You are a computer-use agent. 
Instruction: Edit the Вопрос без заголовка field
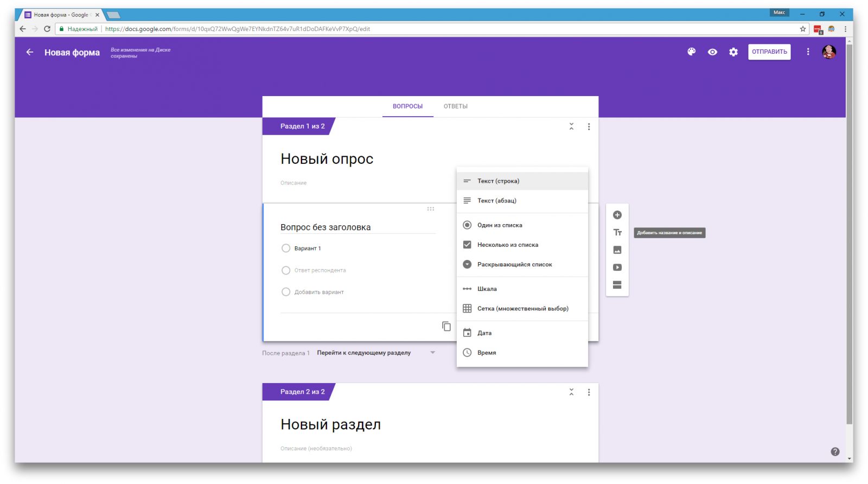coord(358,227)
